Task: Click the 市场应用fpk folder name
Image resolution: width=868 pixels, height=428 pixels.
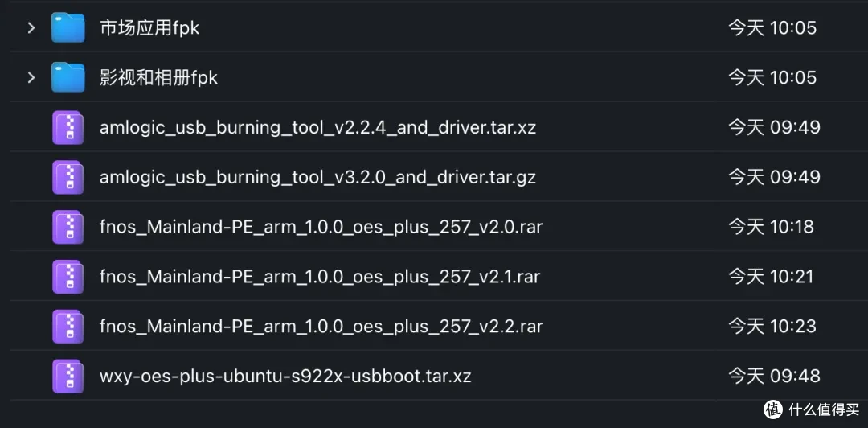Action: pos(149,28)
